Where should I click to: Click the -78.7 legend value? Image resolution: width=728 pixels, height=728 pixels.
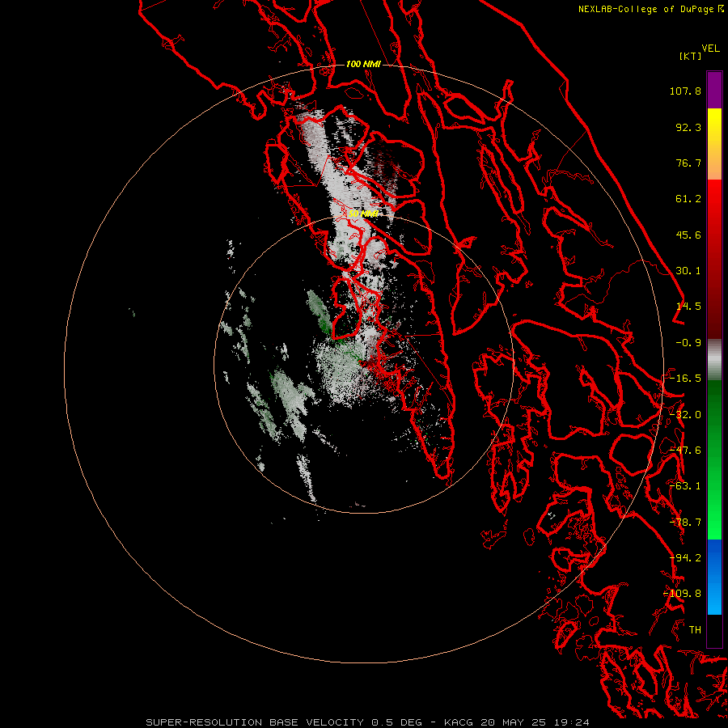click(x=685, y=523)
